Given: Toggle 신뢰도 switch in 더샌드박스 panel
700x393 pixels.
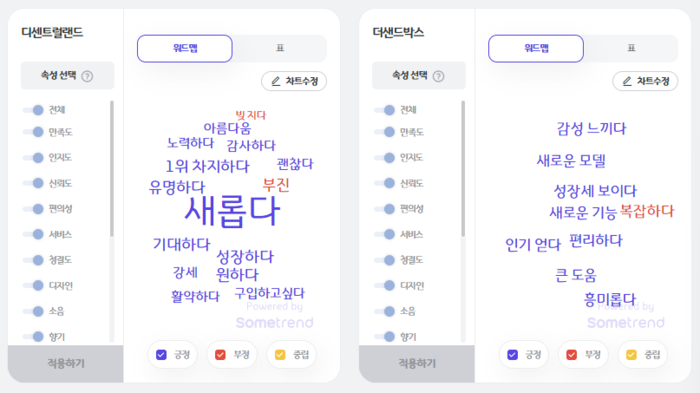Looking at the screenshot, I should point(384,183).
